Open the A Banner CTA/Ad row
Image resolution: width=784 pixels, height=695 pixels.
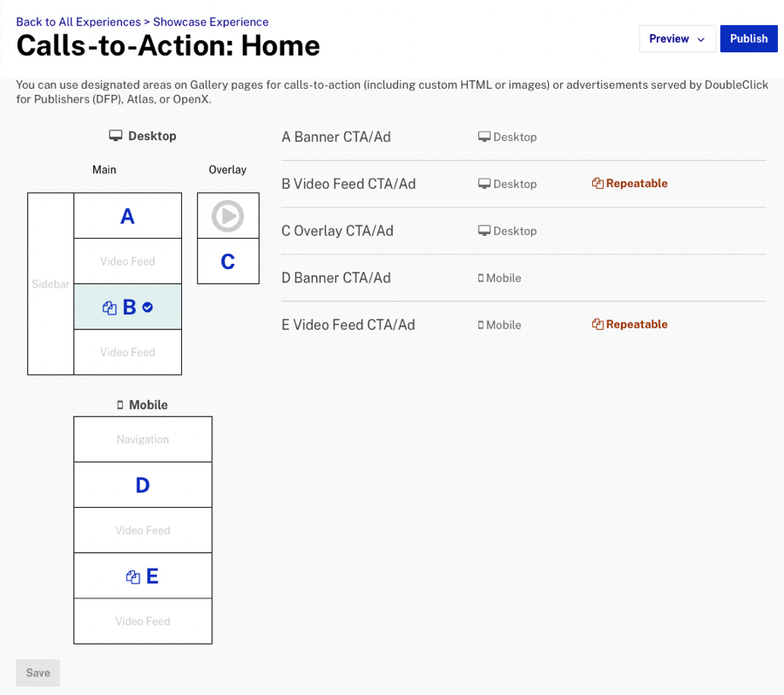(x=524, y=137)
